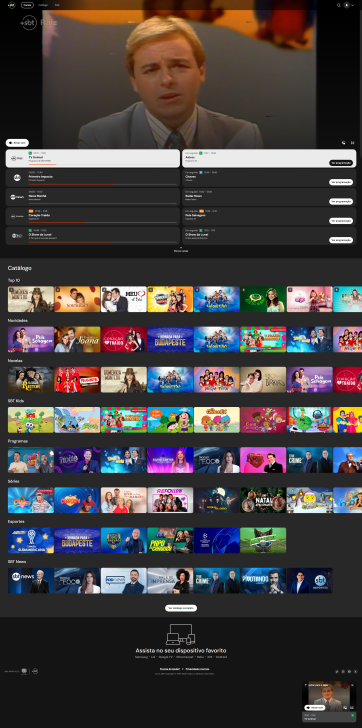Click the +SBT logo in header
The height and width of the screenshot is (728, 362).
(12, 5)
